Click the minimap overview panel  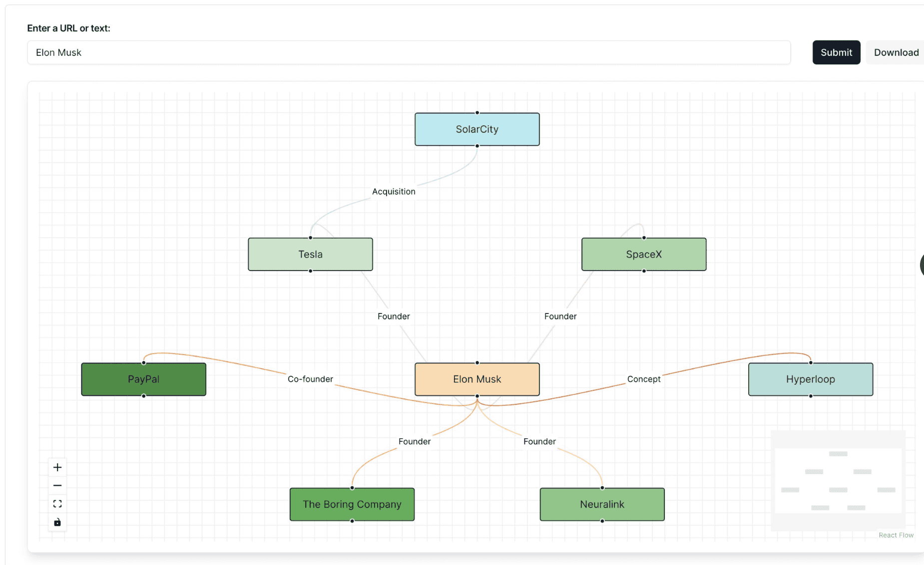838,481
